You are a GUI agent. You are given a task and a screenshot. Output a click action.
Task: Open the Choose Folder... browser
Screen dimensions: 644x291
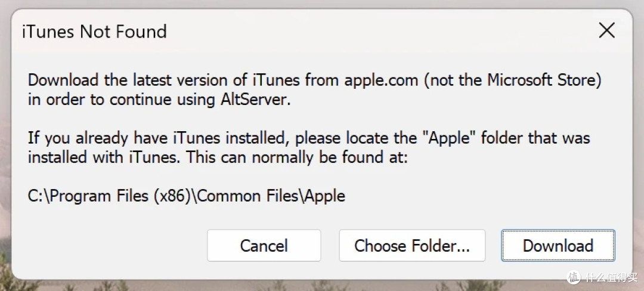(x=412, y=246)
